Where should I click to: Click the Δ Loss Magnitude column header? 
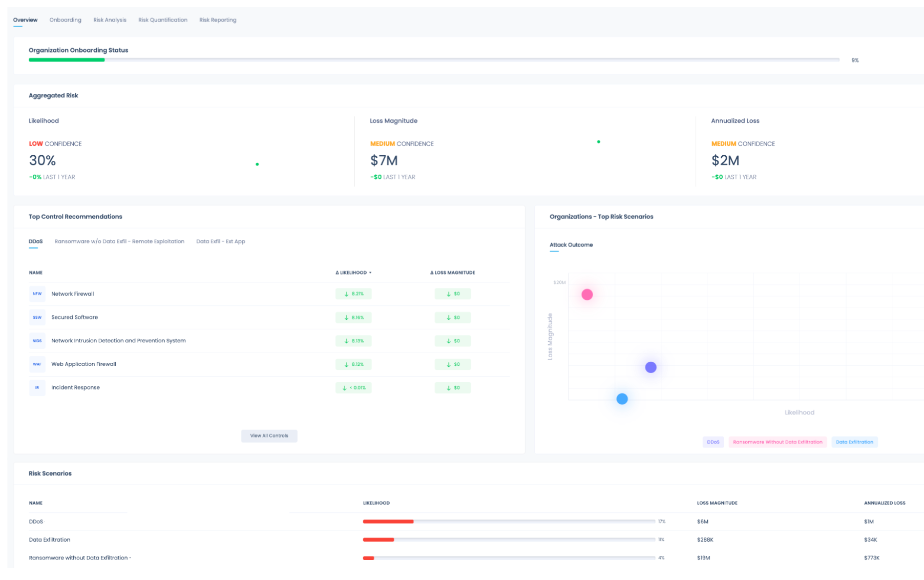[452, 273]
